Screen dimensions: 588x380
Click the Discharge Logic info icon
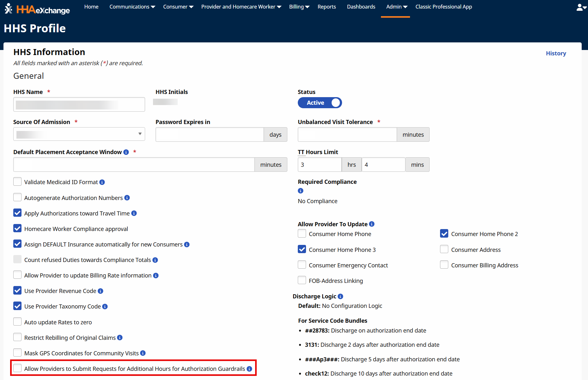point(340,296)
